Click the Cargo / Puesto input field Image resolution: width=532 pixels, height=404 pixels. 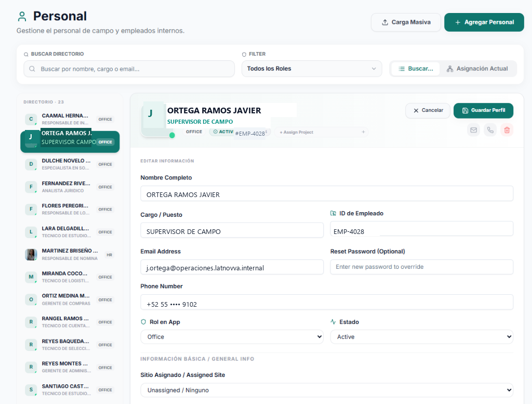(x=232, y=230)
